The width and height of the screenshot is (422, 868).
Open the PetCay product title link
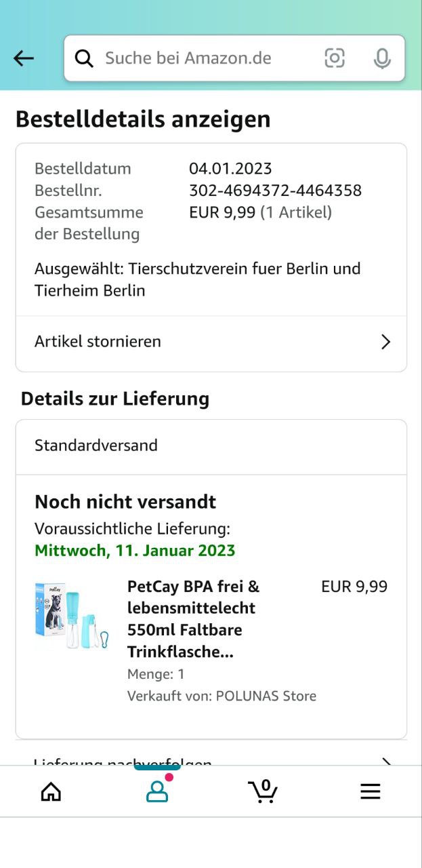pyautogui.click(x=194, y=618)
